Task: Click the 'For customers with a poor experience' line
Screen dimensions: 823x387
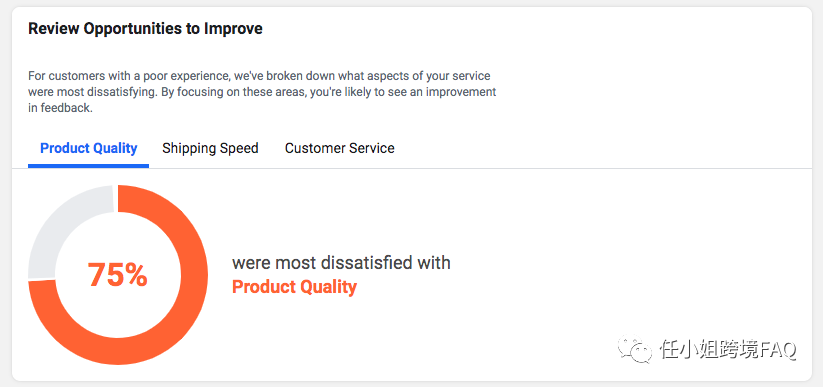Action: pos(259,76)
